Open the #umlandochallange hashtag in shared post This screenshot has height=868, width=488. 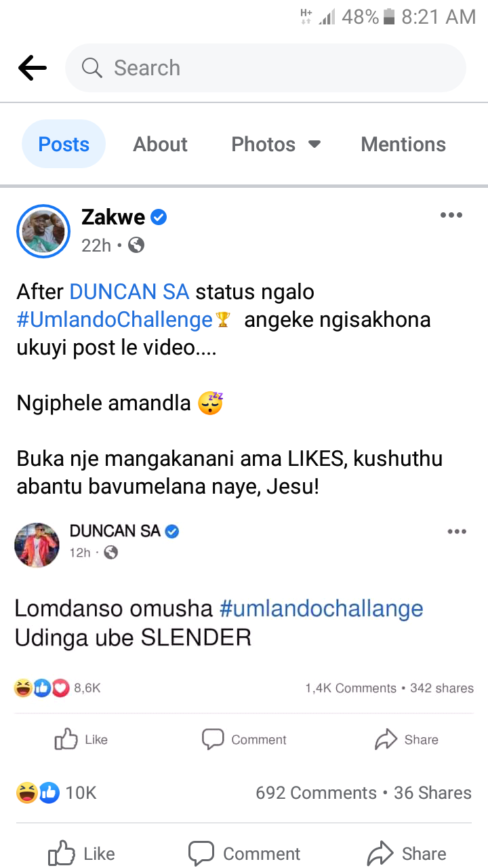[x=321, y=608]
